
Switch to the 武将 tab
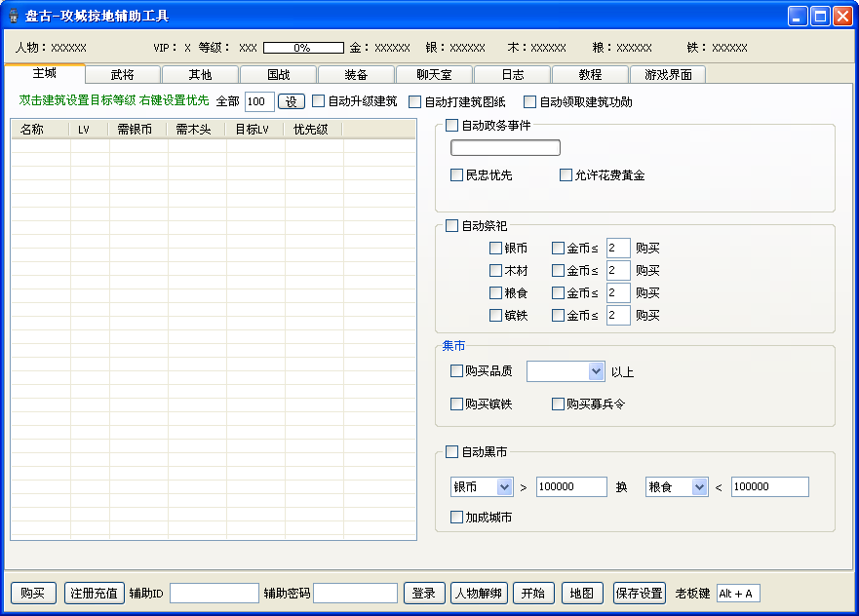click(123, 74)
